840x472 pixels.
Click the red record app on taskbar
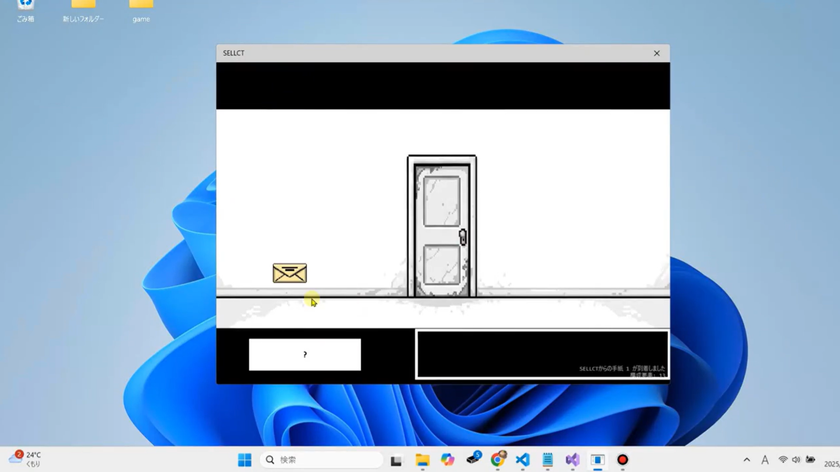[x=622, y=460]
